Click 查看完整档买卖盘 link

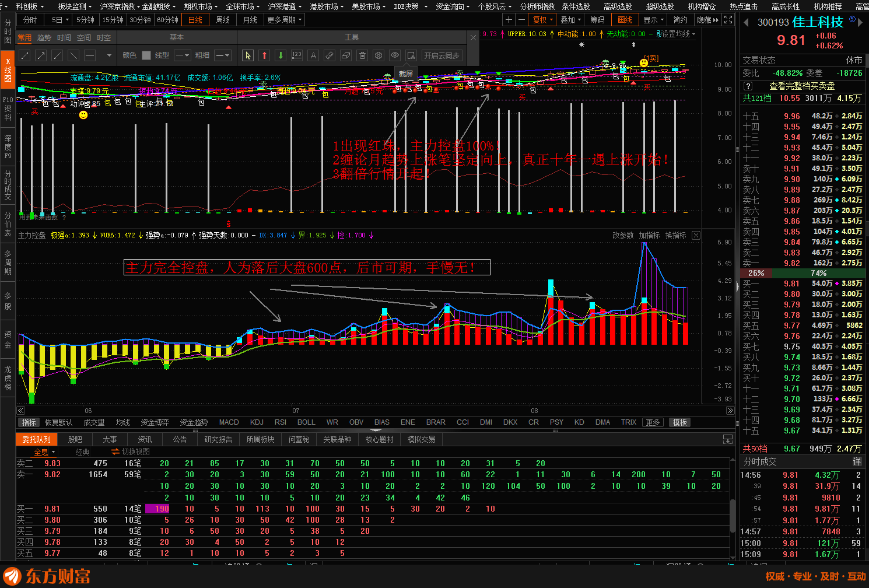coord(802,86)
